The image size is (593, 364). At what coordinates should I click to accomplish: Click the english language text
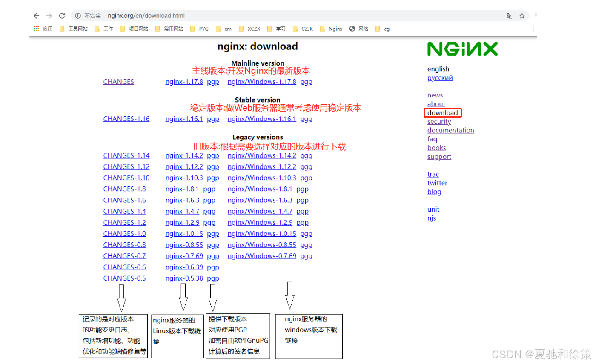438,69
